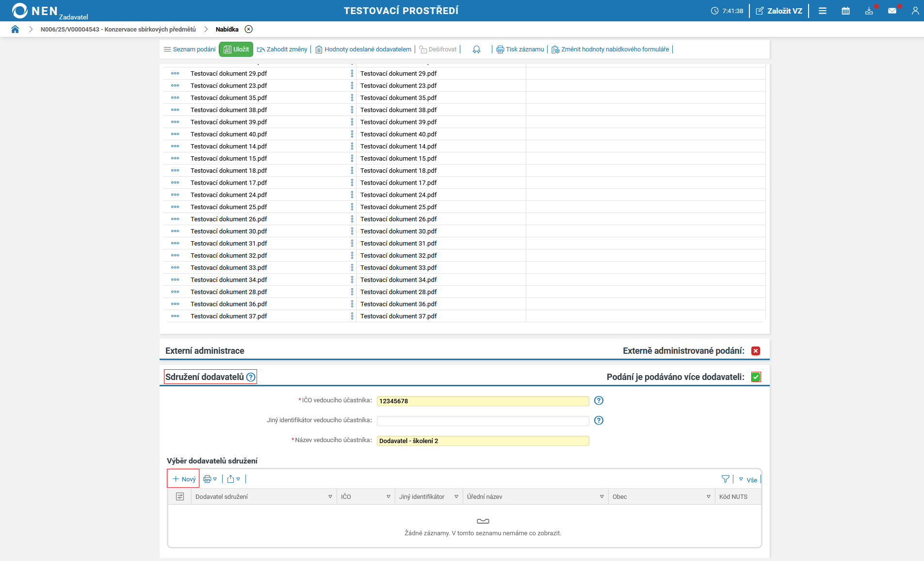The image size is (924, 561).
Task: Open Seznam podání menu item
Action: click(x=190, y=49)
